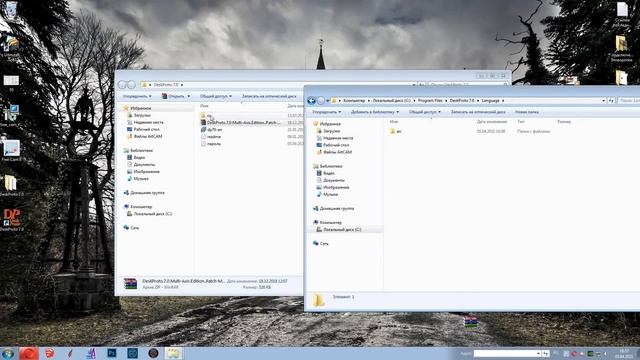Select the 'en' folder in Language window
640x360 pixels.
click(396, 131)
